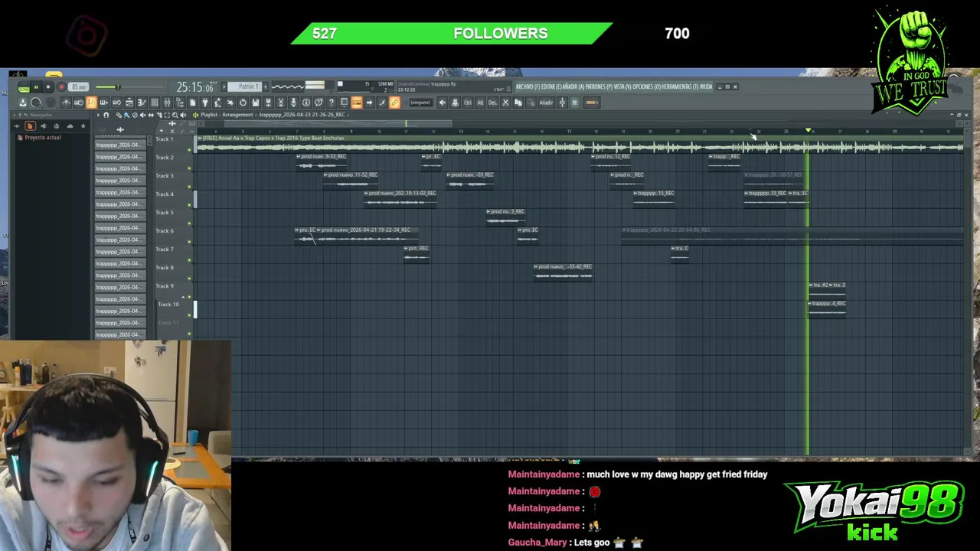Click the Playlist - Arrangement breadcrumb

pos(227,115)
